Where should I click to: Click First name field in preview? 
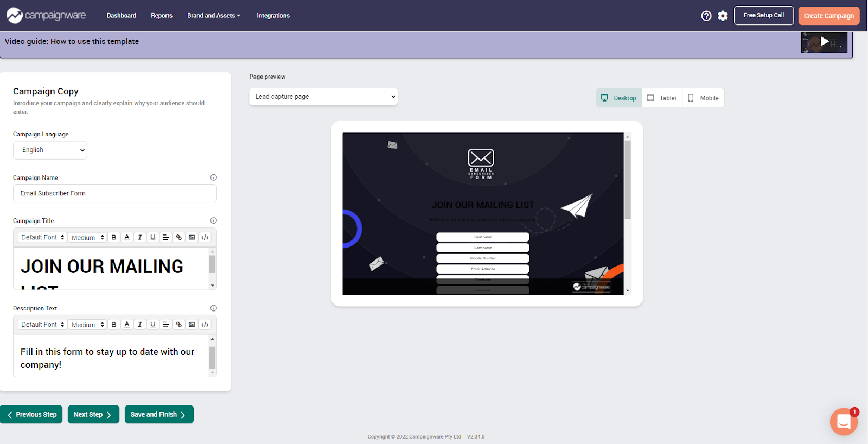pos(483,237)
